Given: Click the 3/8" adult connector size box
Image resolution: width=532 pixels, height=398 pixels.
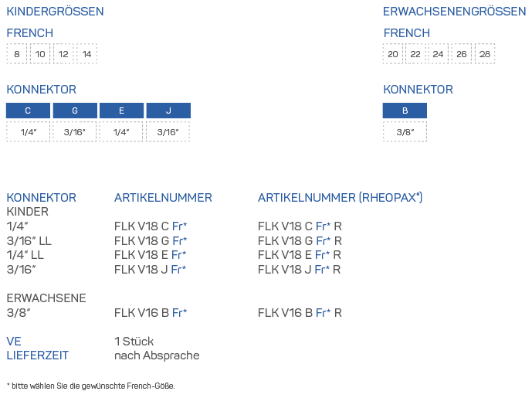Looking at the screenshot, I should [405, 132].
